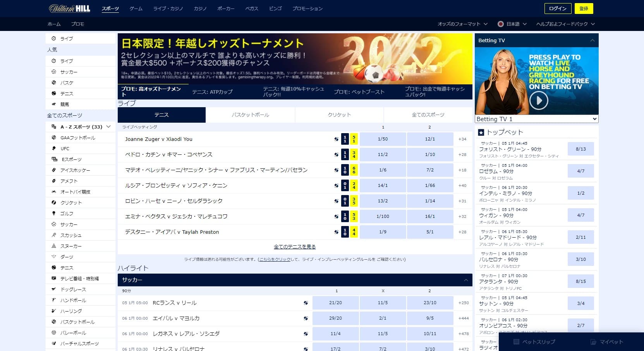This screenshot has height=351, width=644.
Task: Switch to the 全てのスポーツ live tab
Action: [x=428, y=115]
